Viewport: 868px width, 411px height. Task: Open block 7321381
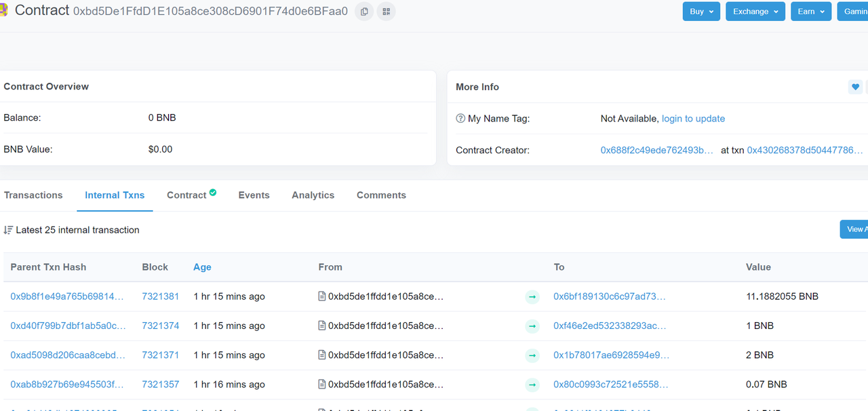point(160,296)
